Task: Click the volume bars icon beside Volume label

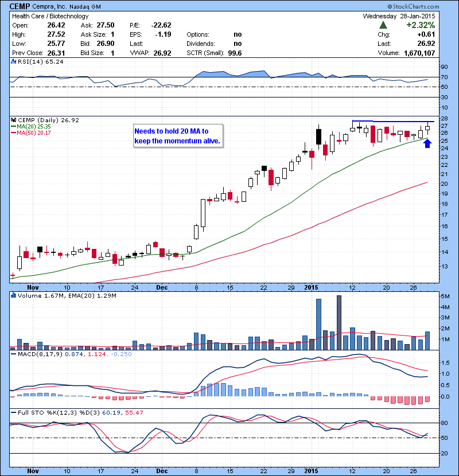Action: (13, 295)
